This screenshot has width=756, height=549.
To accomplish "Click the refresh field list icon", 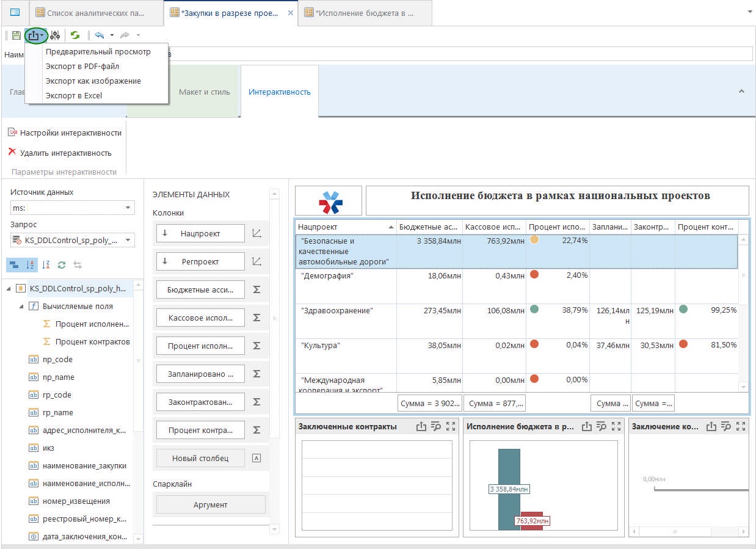I will coord(61,265).
